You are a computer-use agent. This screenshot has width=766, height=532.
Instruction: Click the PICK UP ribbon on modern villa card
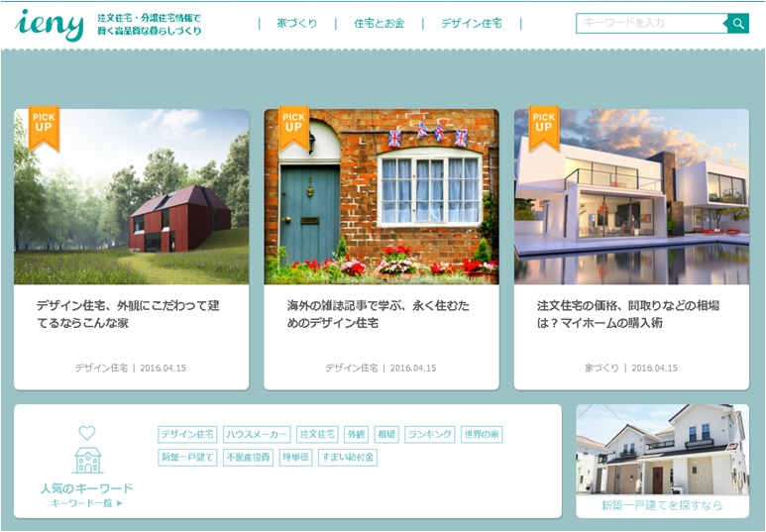coord(544,128)
